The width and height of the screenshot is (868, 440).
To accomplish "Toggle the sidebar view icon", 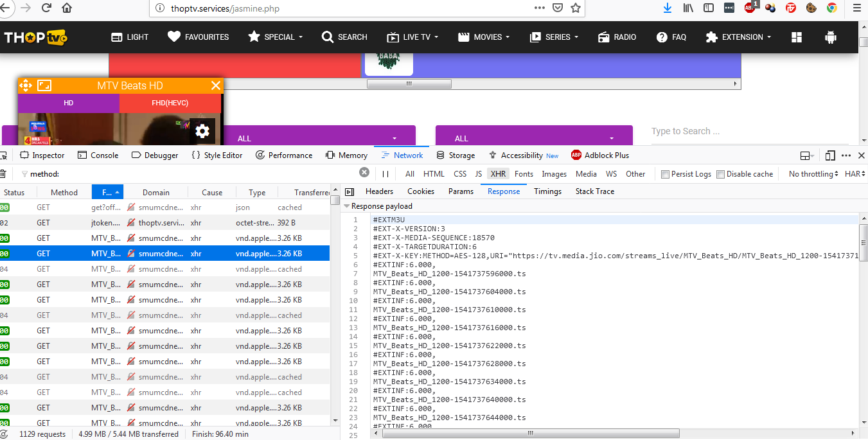I will pos(709,8).
